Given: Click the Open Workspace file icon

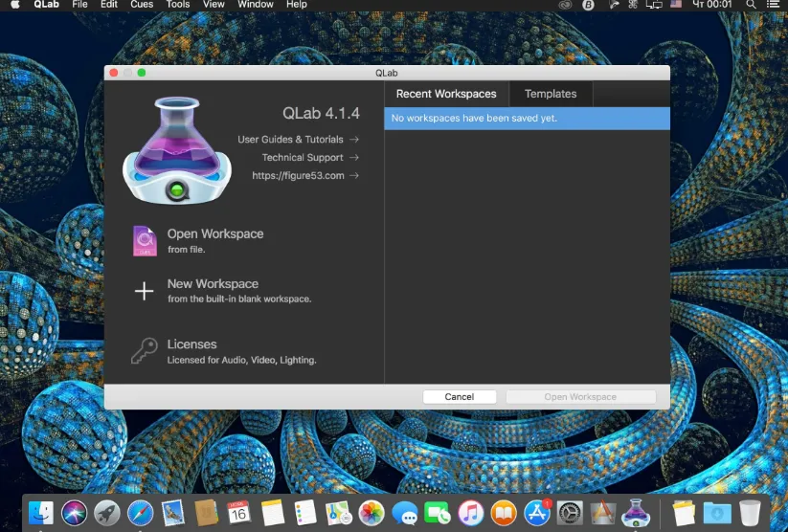Looking at the screenshot, I should coord(145,241).
